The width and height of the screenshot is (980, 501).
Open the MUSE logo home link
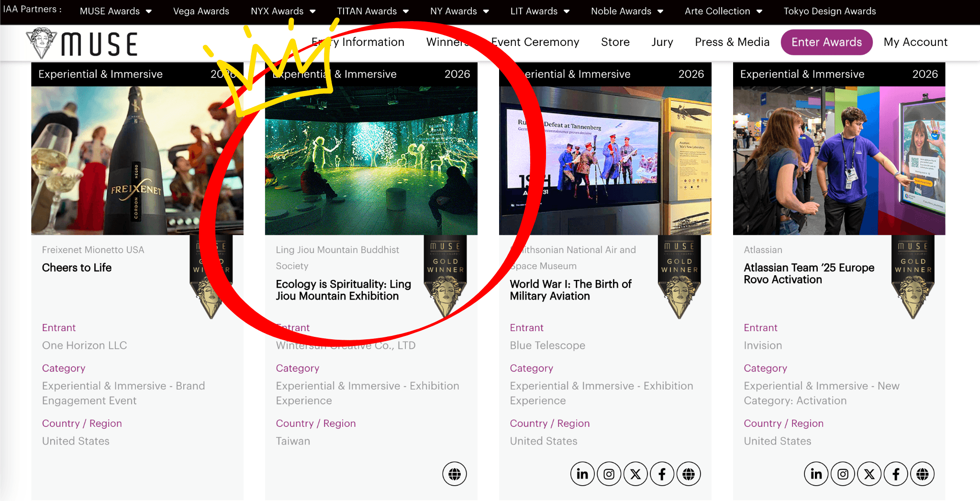(82, 44)
